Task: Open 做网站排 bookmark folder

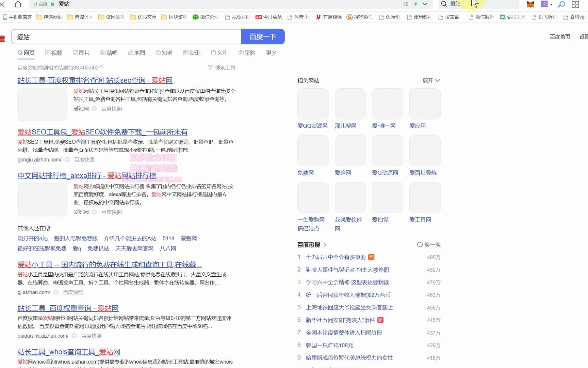Action: (112, 17)
